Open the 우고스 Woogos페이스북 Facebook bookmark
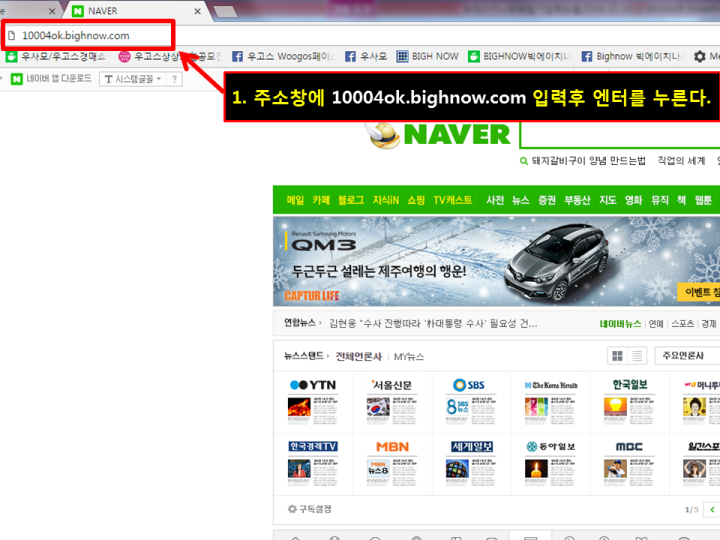 point(283,56)
